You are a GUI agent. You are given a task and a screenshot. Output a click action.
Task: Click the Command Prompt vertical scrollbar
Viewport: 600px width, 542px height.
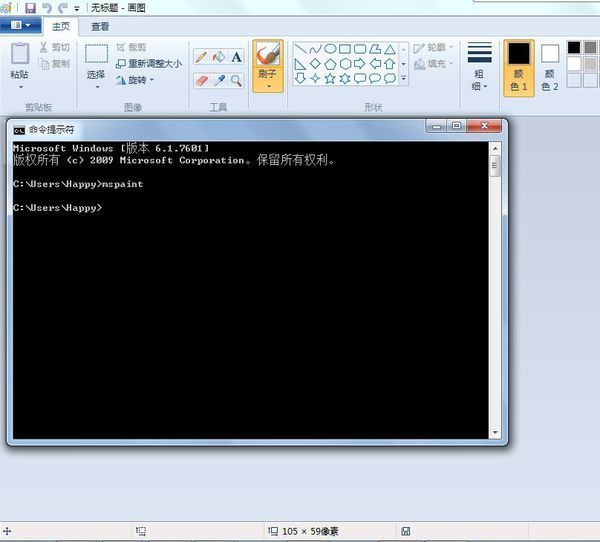pos(495,290)
